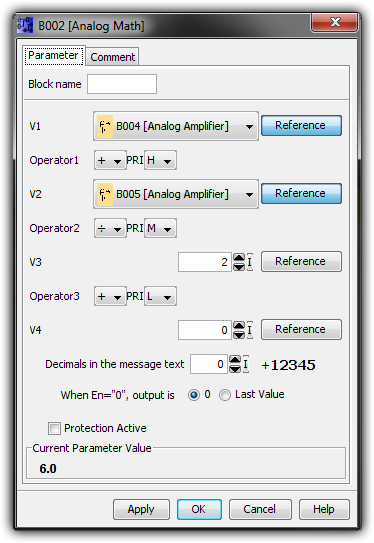Increase the V3 value with up arrow

(239, 258)
